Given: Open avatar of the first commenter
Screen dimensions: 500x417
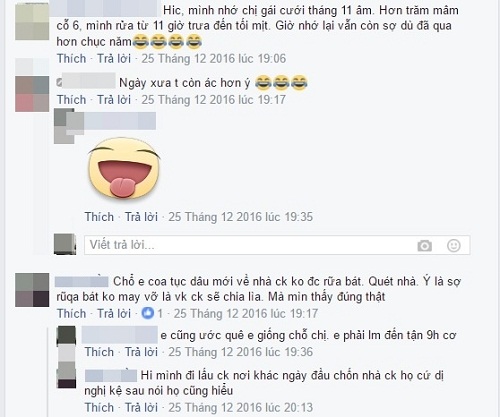Looking at the screenshot, I should point(32,22).
